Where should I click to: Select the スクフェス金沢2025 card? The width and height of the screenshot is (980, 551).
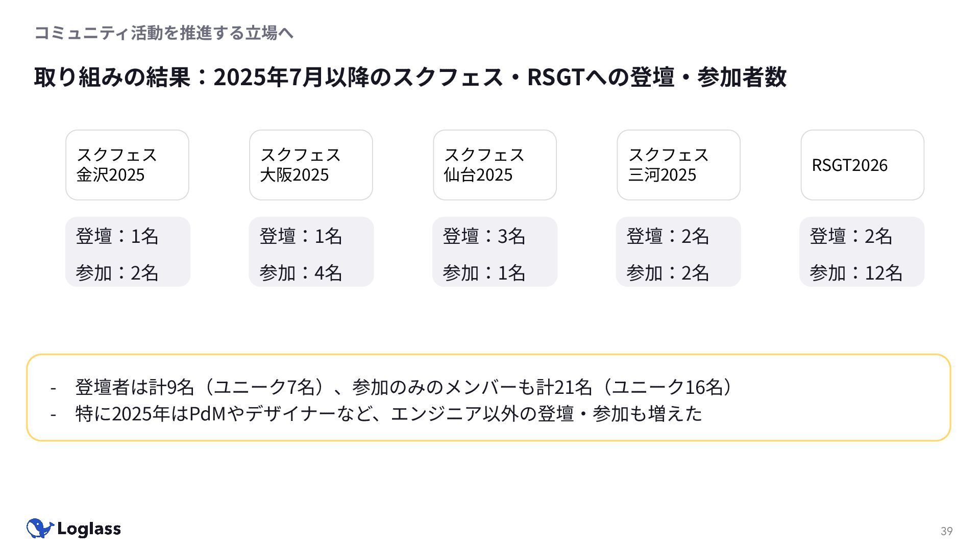coord(127,165)
